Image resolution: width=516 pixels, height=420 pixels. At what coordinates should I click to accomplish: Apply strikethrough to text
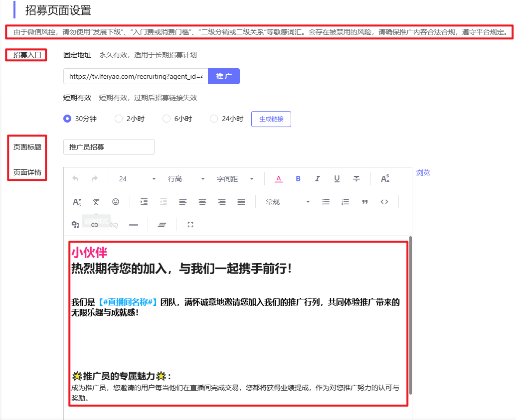pos(356,179)
